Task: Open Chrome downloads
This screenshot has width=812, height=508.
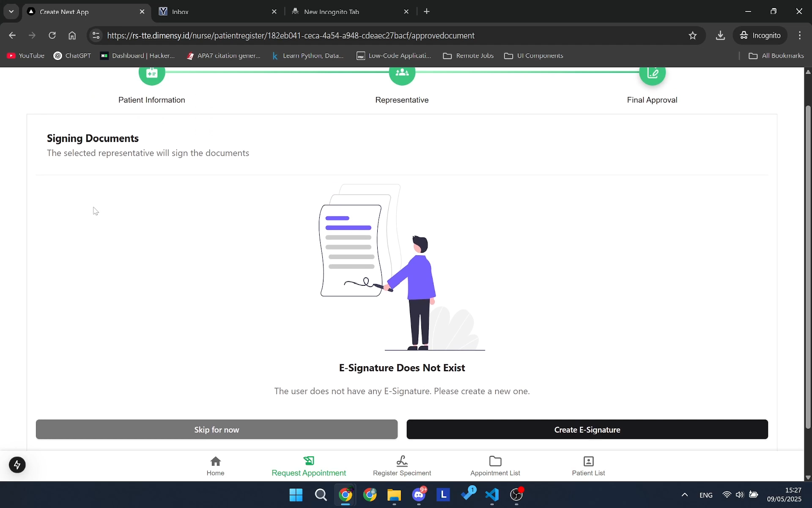Action: click(720, 35)
